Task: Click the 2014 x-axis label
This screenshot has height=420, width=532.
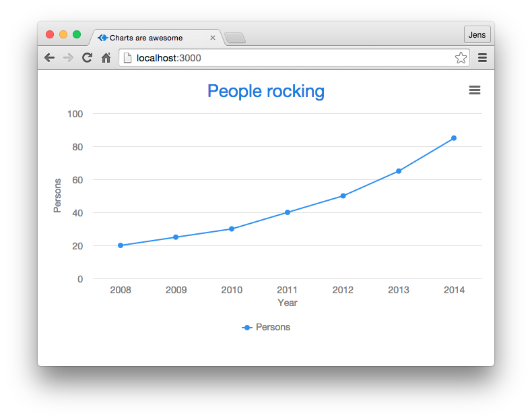Action: 454,290
